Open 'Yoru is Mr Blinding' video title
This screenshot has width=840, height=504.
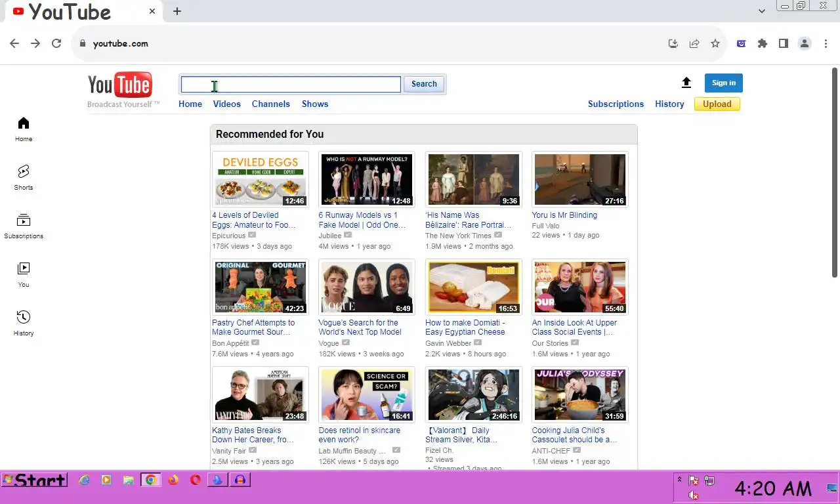pyautogui.click(x=564, y=215)
